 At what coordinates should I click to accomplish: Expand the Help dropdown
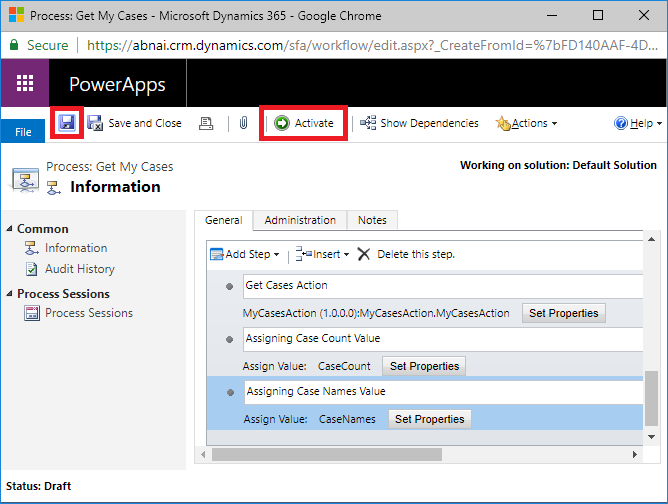[638, 123]
